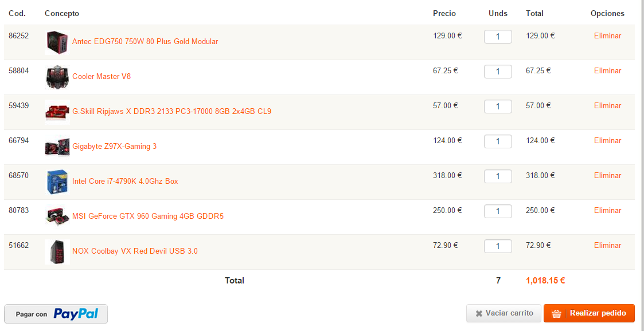Delete the Gigabyte Z97X-Gaming 3 row

click(x=607, y=141)
